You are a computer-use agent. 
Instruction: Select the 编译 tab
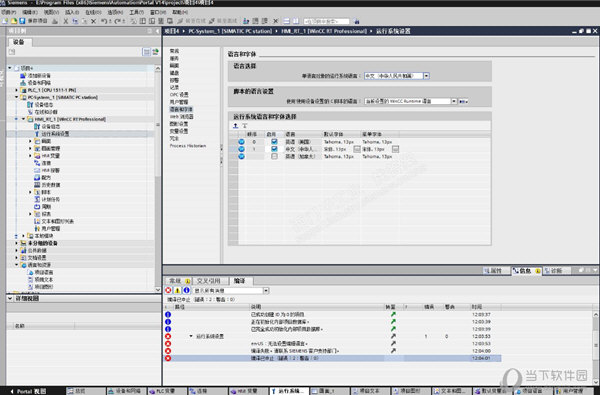(241, 281)
